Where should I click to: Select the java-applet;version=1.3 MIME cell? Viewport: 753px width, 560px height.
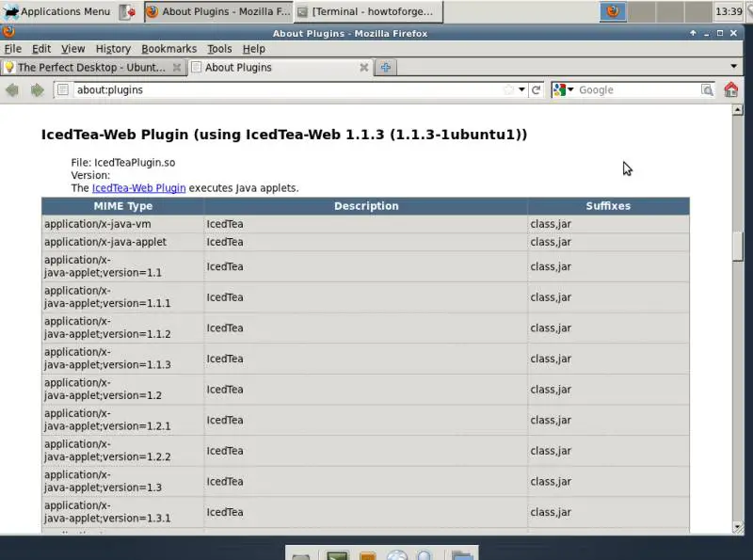(x=123, y=482)
